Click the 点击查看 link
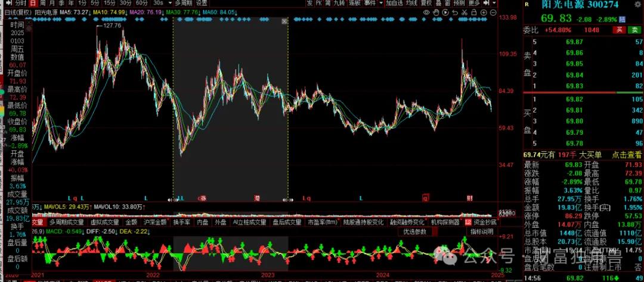644x282 pixels. click(627, 155)
